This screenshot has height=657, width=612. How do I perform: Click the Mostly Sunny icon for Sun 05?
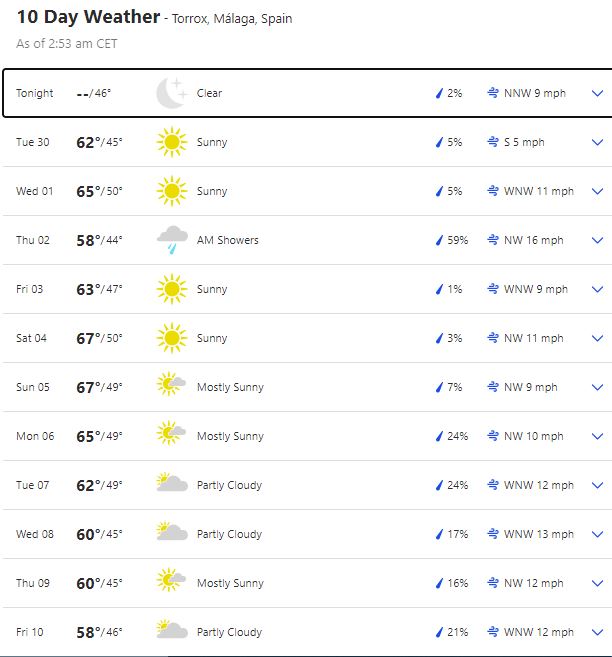172,387
